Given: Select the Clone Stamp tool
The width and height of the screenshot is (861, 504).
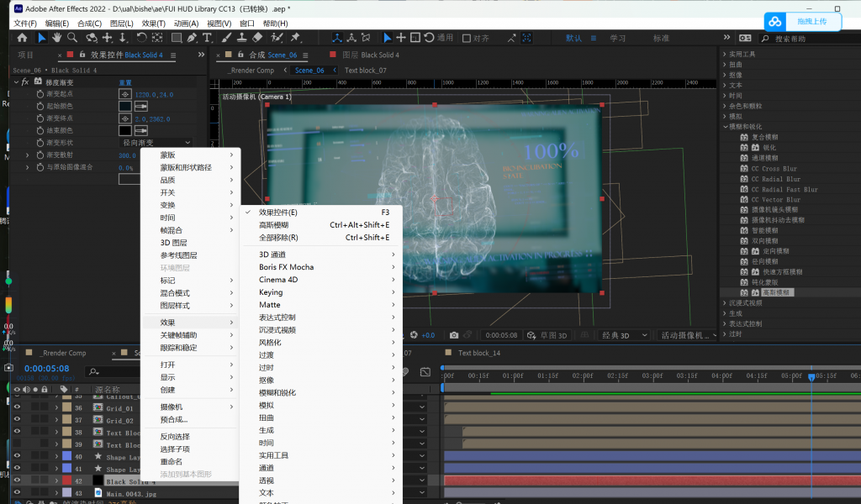Looking at the screenshot, I should (241, 38).
